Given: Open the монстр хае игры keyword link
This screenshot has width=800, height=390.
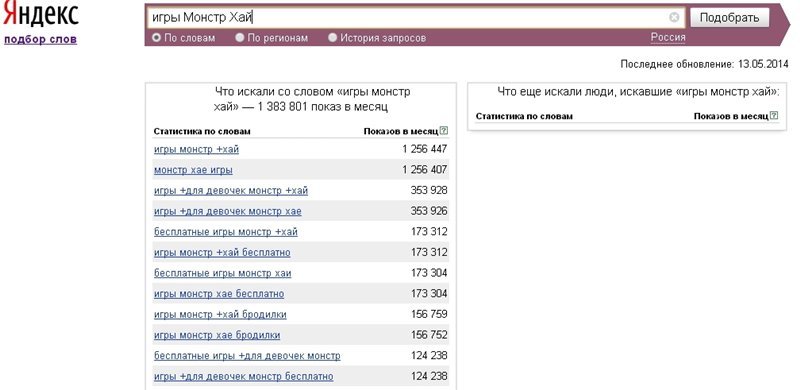Looking at the screenshot, I should coord(193,170).
